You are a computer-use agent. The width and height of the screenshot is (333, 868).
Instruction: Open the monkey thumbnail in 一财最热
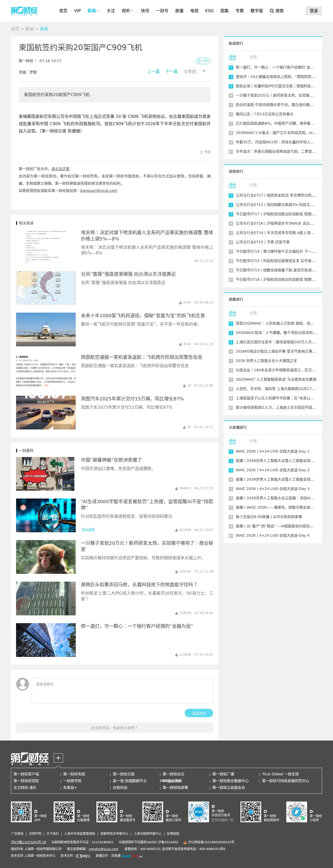(x=46, y=557)
